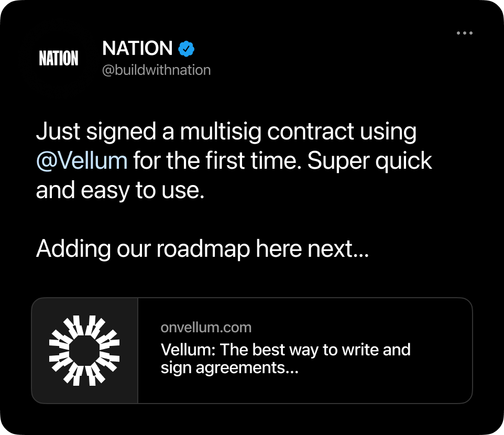Click the "Adding our roadmap here next..." line
The image size is (504, 435).
tap(202, 249)
